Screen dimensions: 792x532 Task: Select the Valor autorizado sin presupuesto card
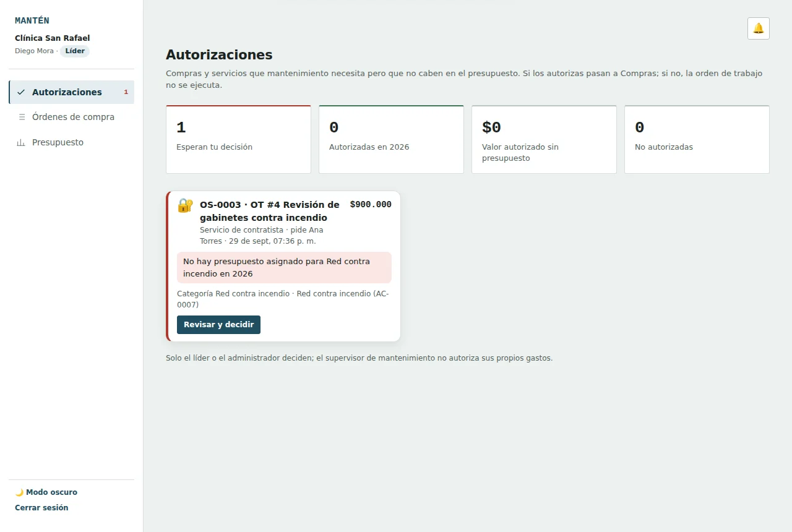click(544, 139)
